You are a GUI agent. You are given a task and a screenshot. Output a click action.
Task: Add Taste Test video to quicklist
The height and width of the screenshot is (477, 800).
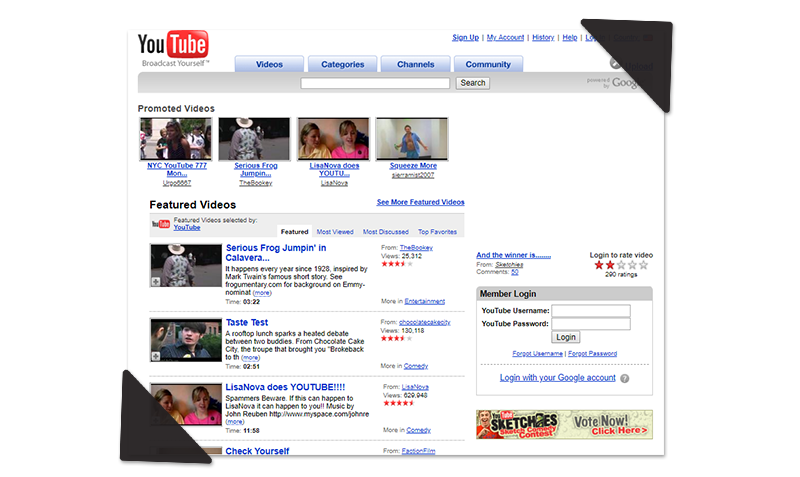[156, 357]
